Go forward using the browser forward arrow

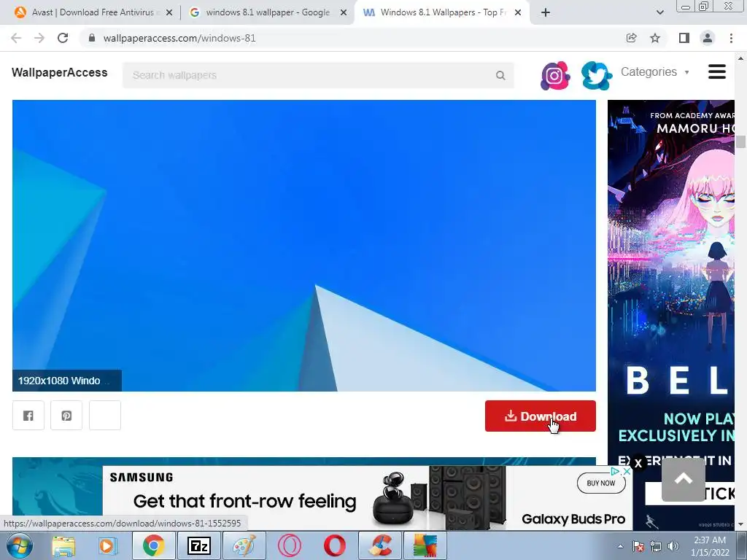(x=39, y=38)
